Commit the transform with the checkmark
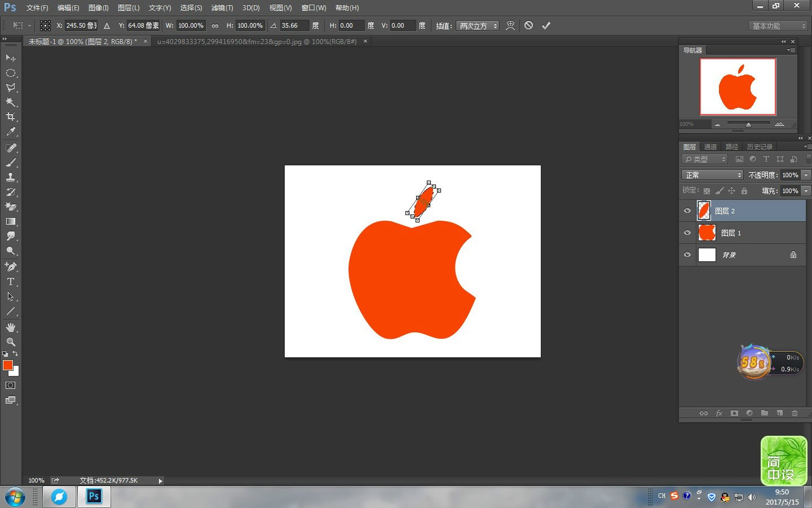The width and height of the screenshot is (812, 508). (546, 25)
